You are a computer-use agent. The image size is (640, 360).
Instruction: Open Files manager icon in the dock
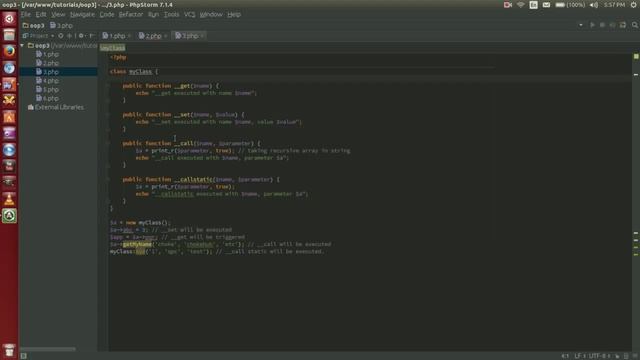coord(9,35)
